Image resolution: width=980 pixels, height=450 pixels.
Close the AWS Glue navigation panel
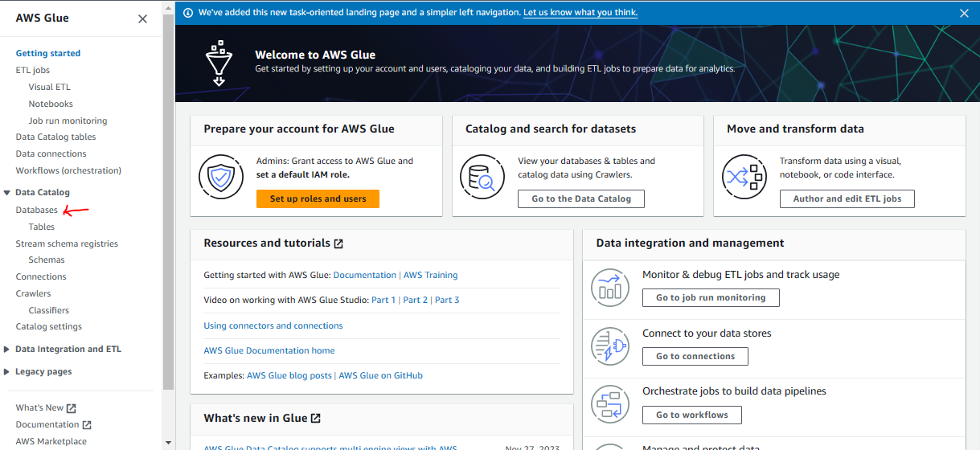point(142,18)
